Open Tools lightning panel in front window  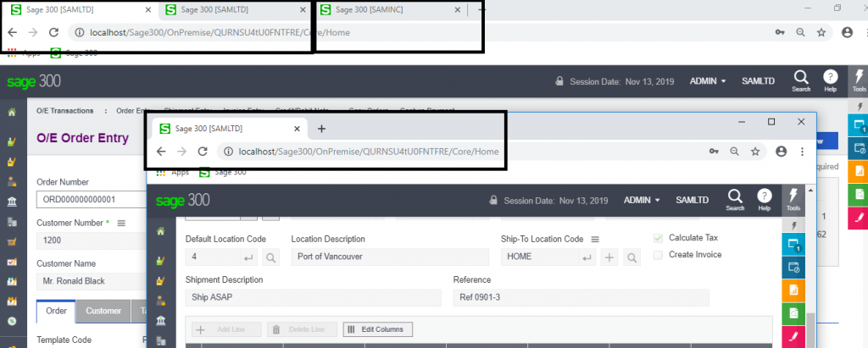(x=793, y=201)
